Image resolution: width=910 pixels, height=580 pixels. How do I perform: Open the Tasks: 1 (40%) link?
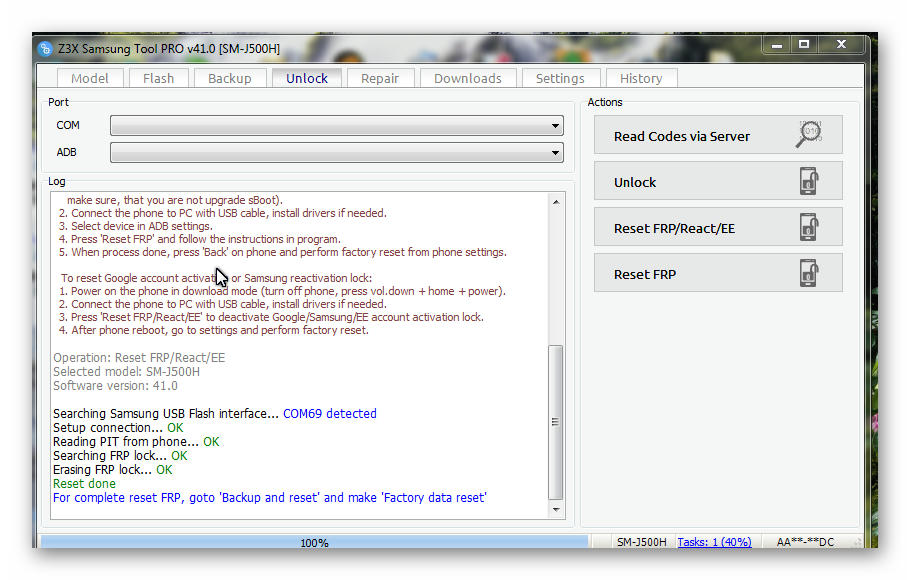tap(714, 542)
